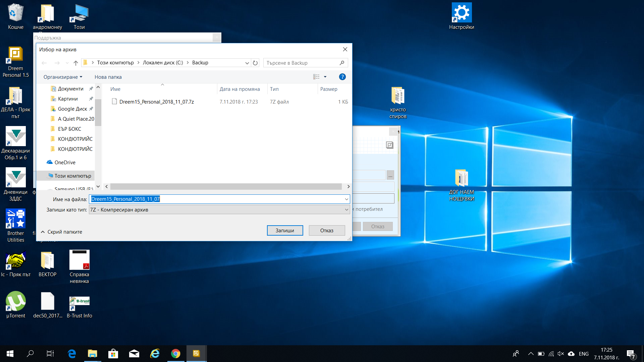The width and height of the screenshot is (644, 362).
Task: Open B-Trust Info desktop shortcut
Action: (x=79, y=307)
